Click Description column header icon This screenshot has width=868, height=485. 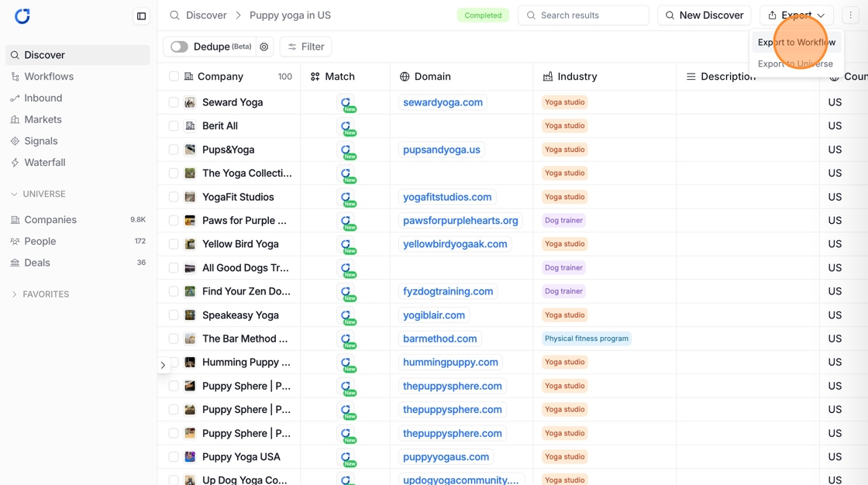pyautogui.click(x=691, y=77)
